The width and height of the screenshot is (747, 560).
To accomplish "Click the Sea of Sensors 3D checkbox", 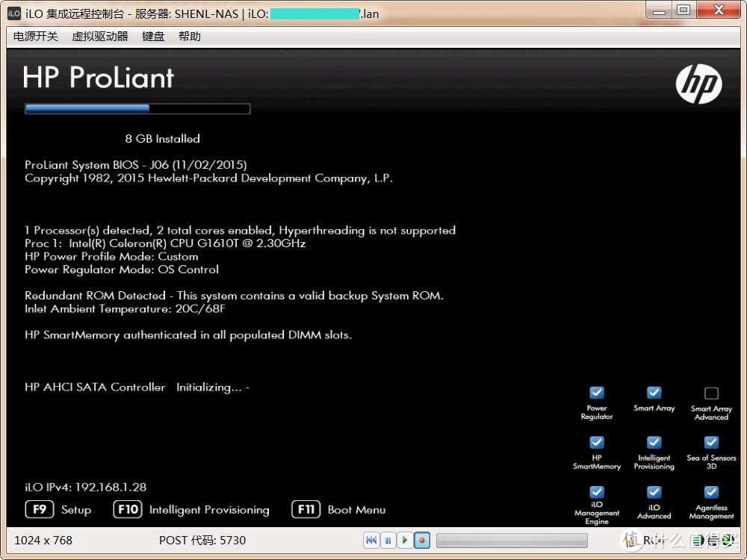I will tap(711, 442).
